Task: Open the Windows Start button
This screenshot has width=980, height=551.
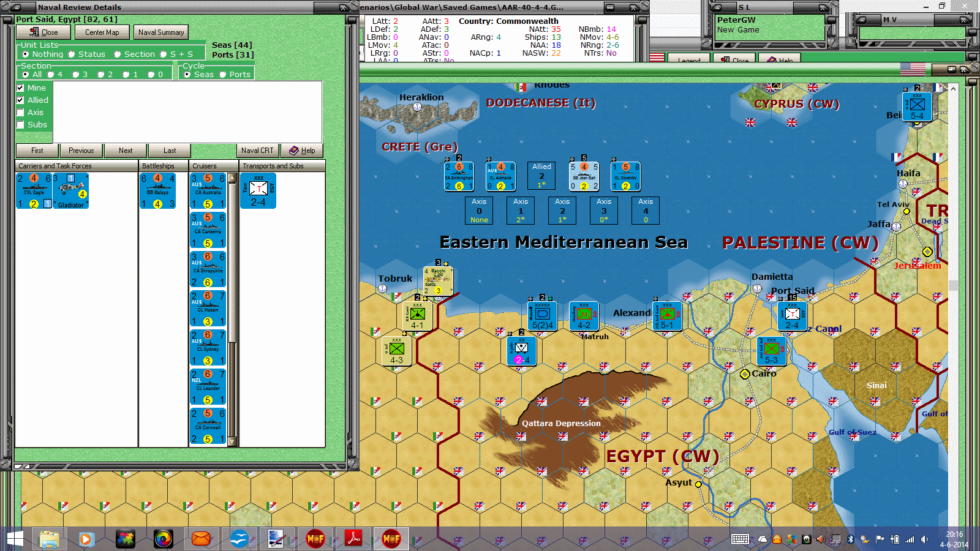Action: [x=15, y=539]
